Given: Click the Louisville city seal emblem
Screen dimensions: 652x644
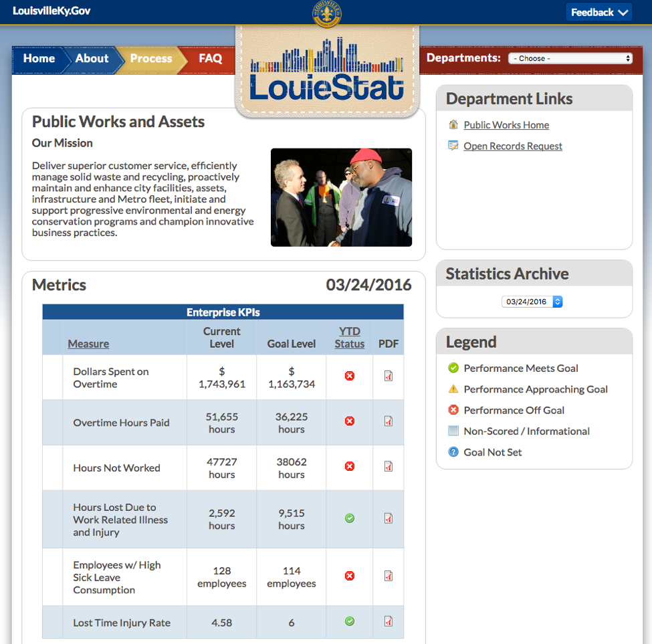Looking at the screenshot, I should [327, 13].
